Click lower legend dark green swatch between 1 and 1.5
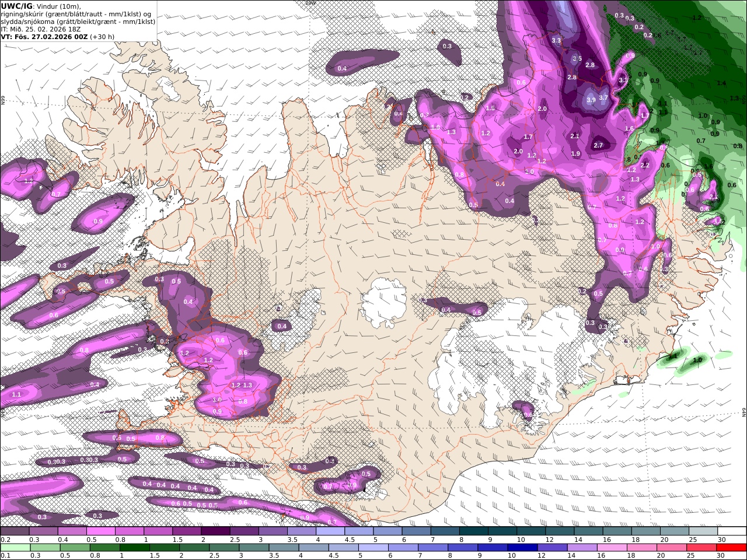Image resolution: width=747 pixels, height=560 pixels. (x=135, y=548)
